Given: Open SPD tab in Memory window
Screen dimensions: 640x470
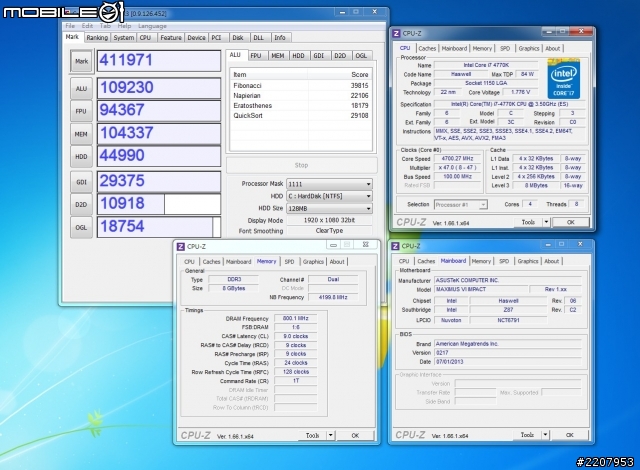Looking at the screenshot, I should pyautogui.click(x=289, y=262).
